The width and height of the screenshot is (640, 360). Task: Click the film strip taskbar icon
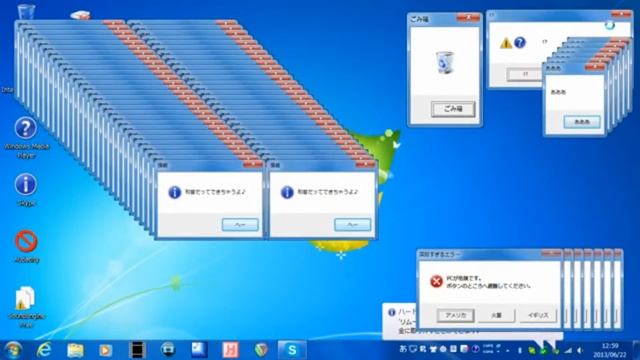[137, 350]
